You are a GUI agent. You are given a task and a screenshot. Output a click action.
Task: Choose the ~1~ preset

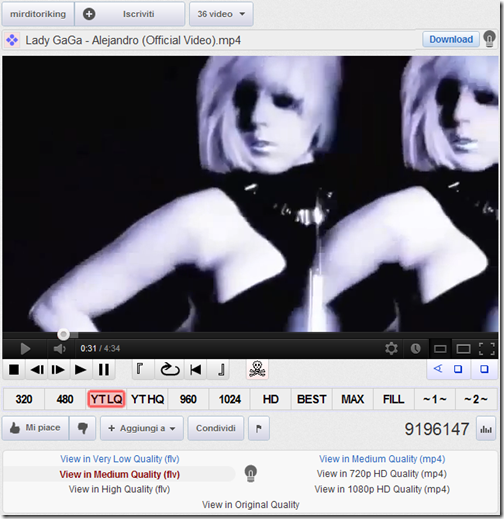coord(435,399)
